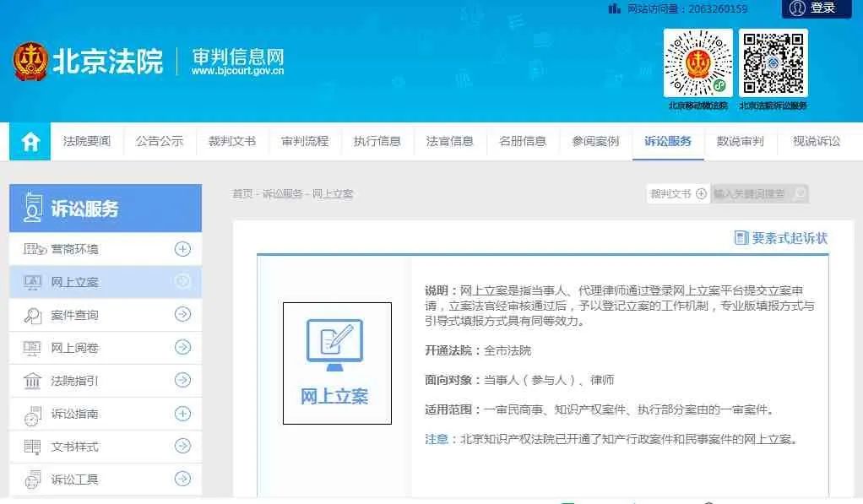Click the document icon beside 要素式起诉状
863x504 pixels.
click(741, 238)
